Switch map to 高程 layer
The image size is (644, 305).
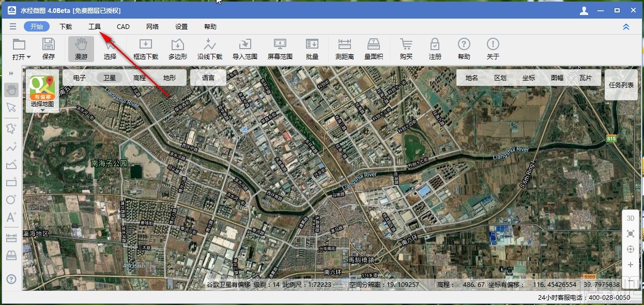pyautogui.click(x=140, y=78)
